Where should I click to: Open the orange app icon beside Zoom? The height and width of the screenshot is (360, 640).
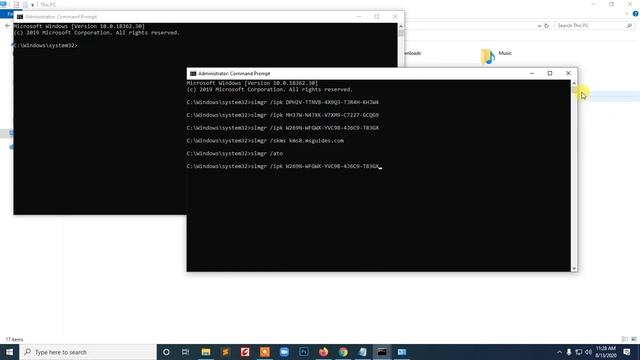point(264,352)
